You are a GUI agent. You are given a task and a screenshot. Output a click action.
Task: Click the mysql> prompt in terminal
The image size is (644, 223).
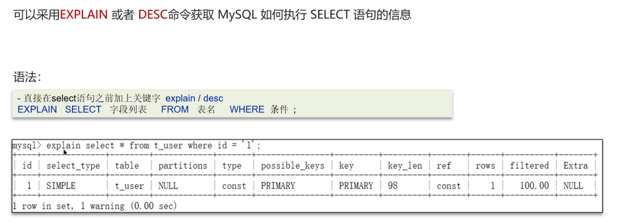click(x=26, y=145)
